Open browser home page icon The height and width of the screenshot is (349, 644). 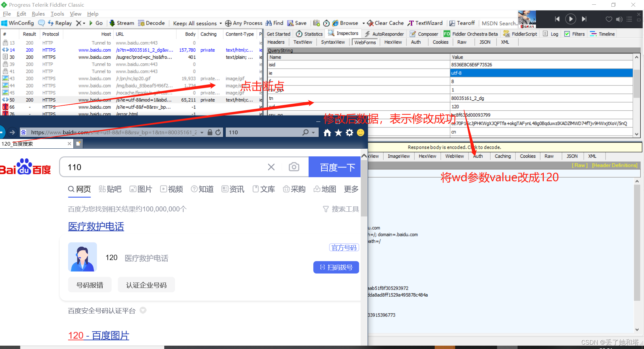pyautogui.click(x=327, y=133)
